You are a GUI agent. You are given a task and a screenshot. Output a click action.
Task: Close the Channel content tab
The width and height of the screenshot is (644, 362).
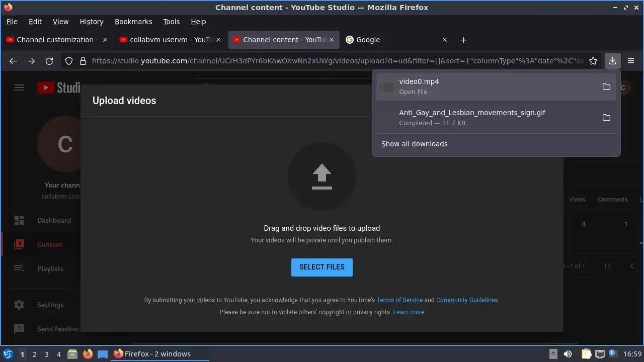[x=331, y=40]
